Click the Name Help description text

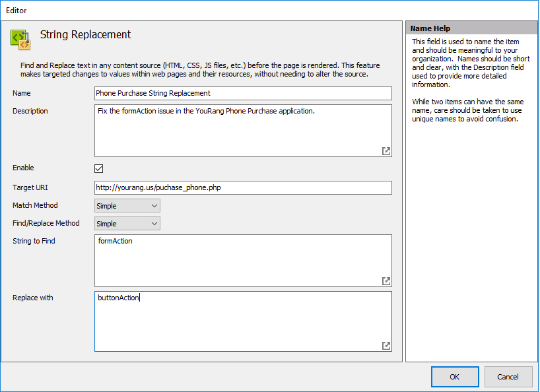(470, 81)
